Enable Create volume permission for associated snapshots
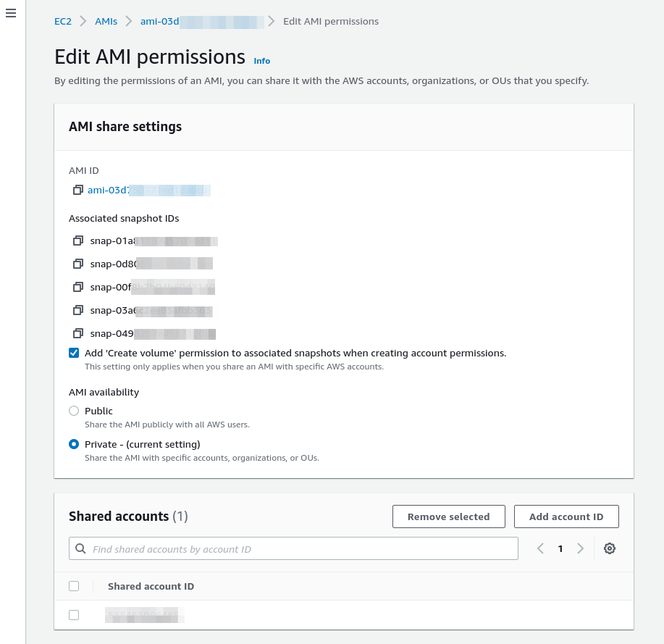Viewport: 664px width, 644px height. point(74,353)
